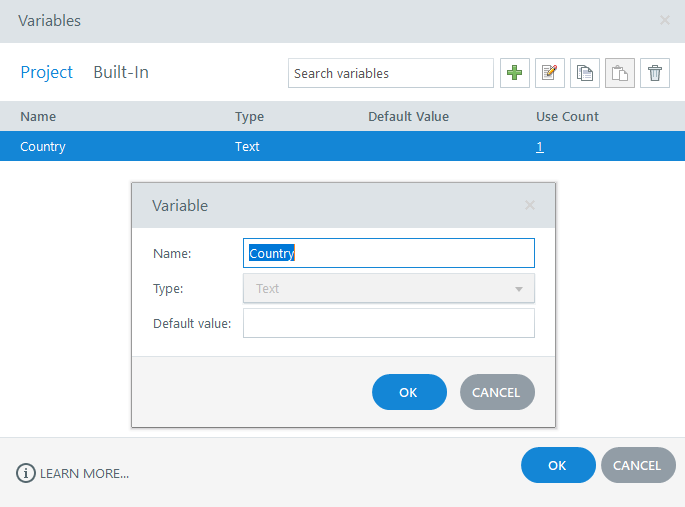Click the paste variable clipboard icon
The width and height of the screenshot is (685, 507).
[620, 73]
